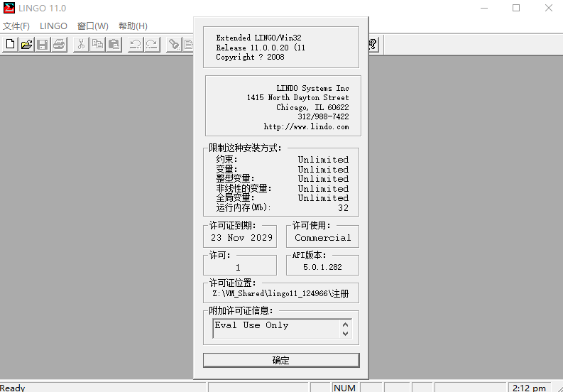Maximize the LINGO 11.0 window
The width and height of the screenshot is (563, 392).
pos(516,8)
